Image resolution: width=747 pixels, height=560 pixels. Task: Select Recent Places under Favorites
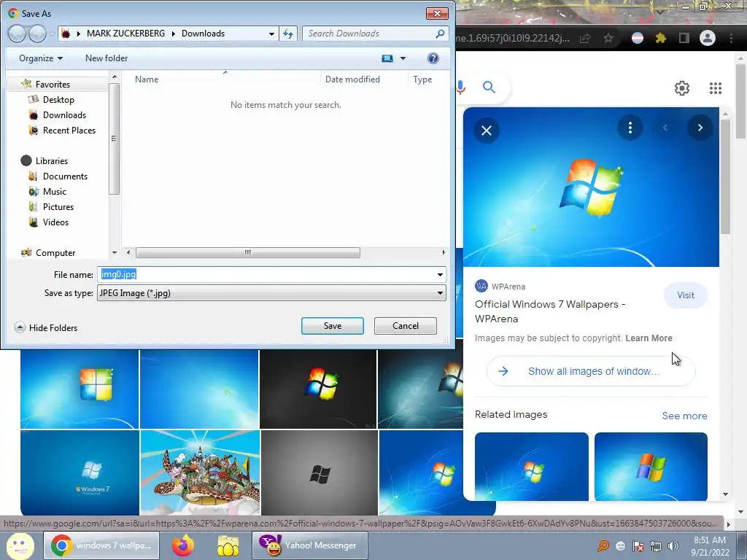69,130
